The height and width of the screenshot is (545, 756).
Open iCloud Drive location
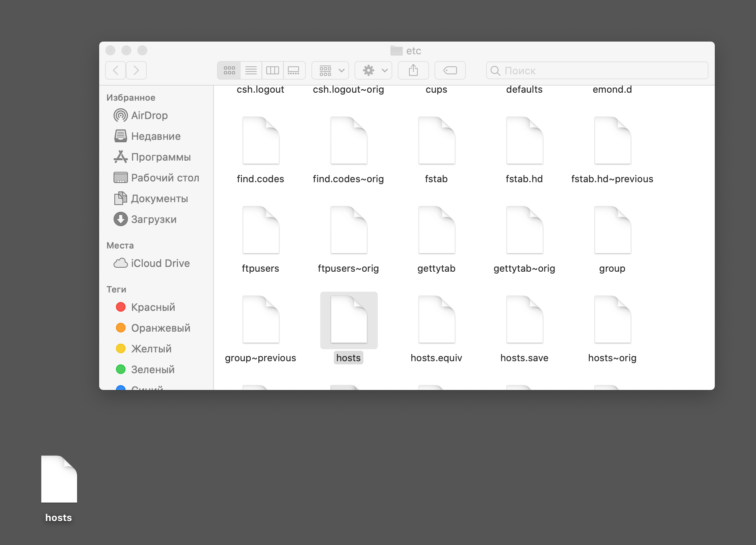[x=160, y=263]
